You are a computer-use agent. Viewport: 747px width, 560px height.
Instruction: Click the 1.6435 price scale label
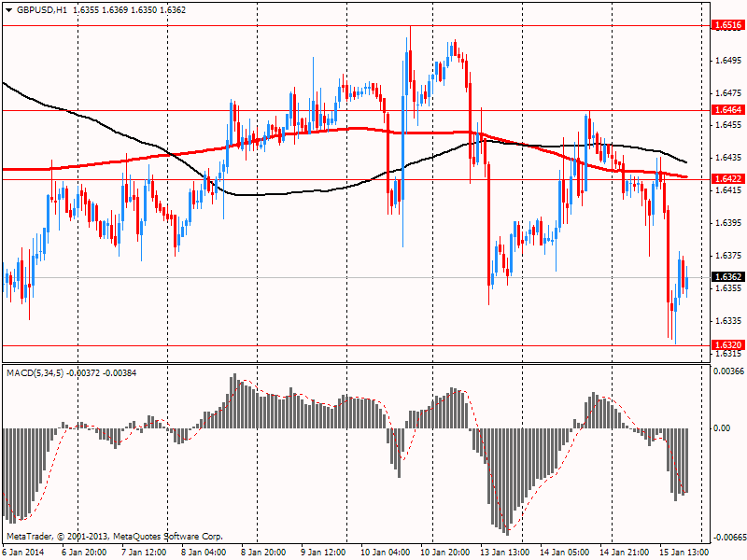coord(728,158)
